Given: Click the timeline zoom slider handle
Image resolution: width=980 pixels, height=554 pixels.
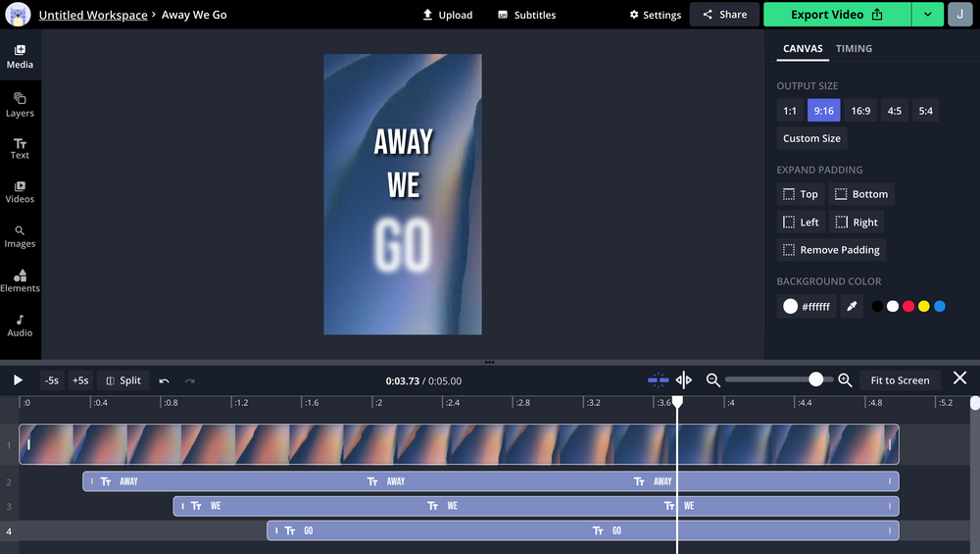Looking at the screenshot, I should click(x=815, y=379).
